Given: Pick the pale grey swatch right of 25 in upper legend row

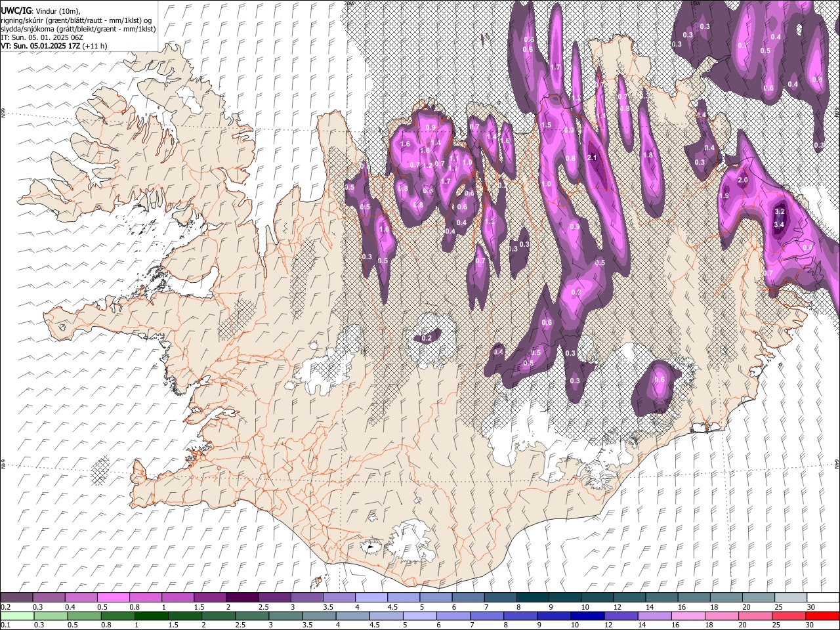Looking at the screenshot, I should pos(790,597).
